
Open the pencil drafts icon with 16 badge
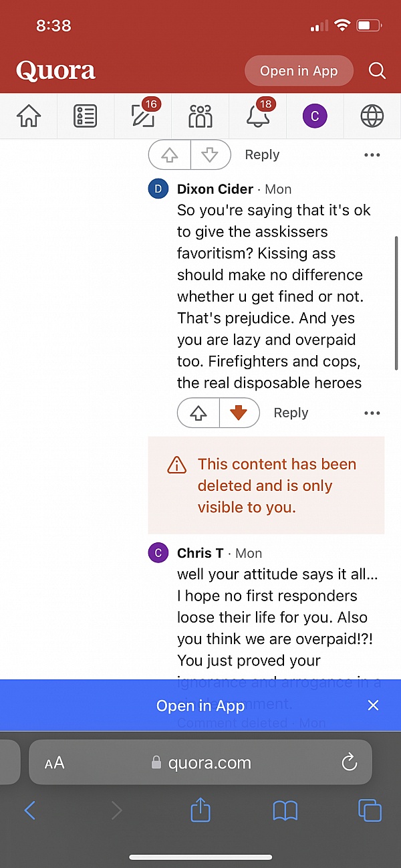(142, 115)
